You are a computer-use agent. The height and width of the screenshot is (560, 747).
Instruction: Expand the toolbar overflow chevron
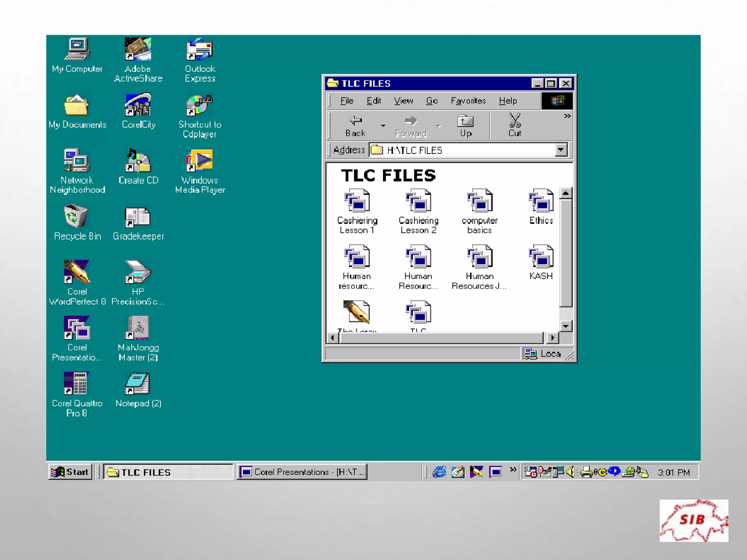point(567,116)
